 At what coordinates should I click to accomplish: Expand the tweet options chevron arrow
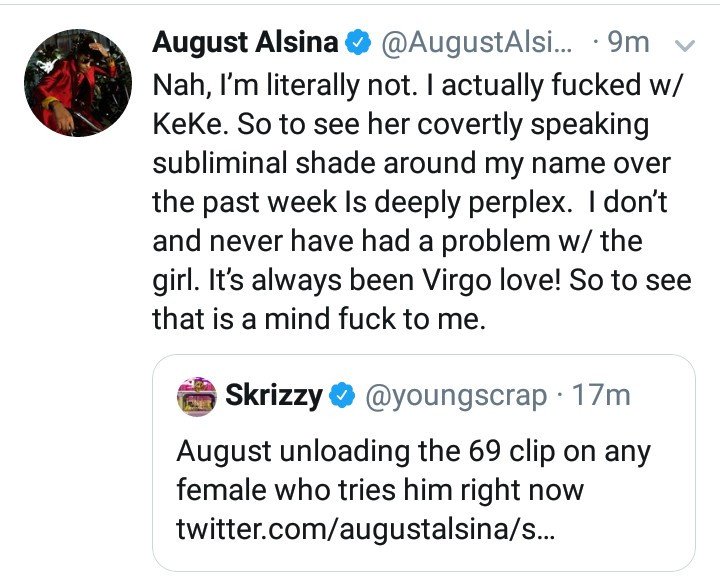point(685,46)
